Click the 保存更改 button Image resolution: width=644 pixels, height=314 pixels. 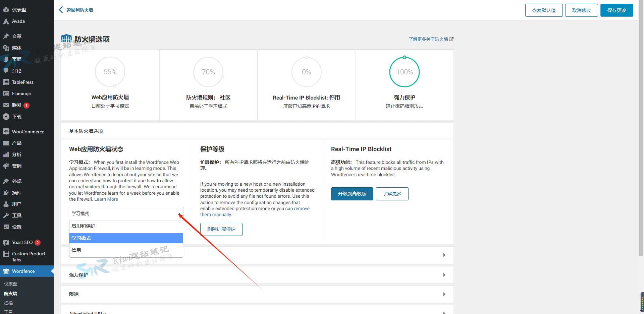616,10
